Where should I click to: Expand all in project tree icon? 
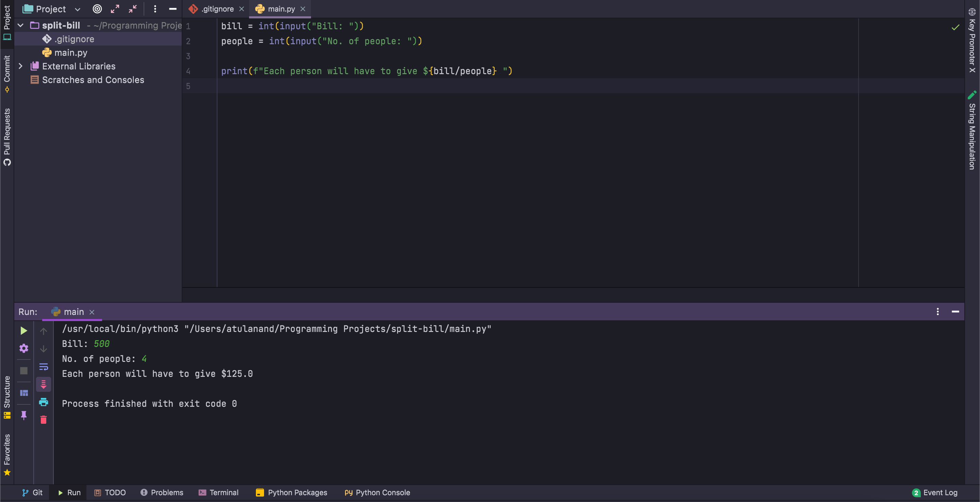tap(115, 9)
